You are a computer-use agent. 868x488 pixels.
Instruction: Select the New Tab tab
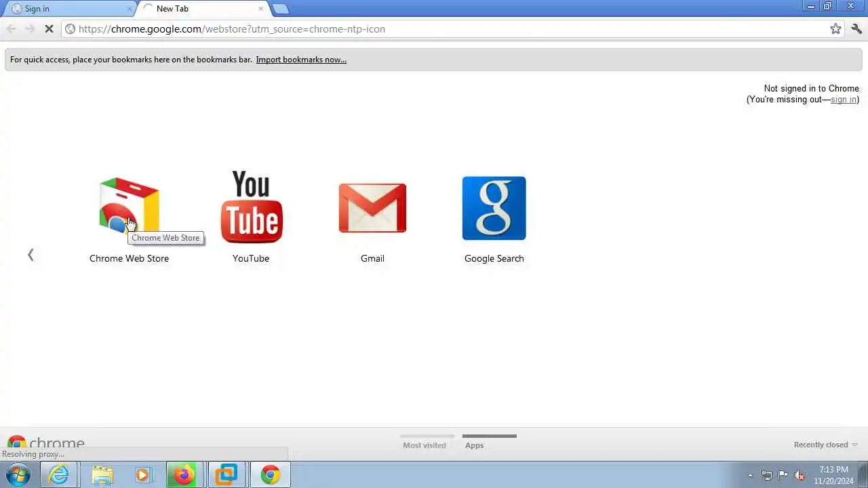tap(202, 9)
